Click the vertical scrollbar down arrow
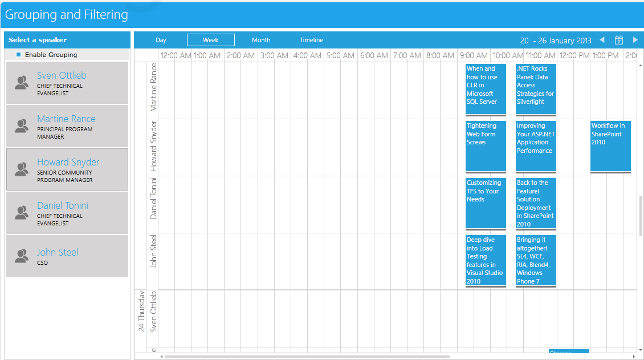Screen dimensions: 644x360 pos(641,349)
